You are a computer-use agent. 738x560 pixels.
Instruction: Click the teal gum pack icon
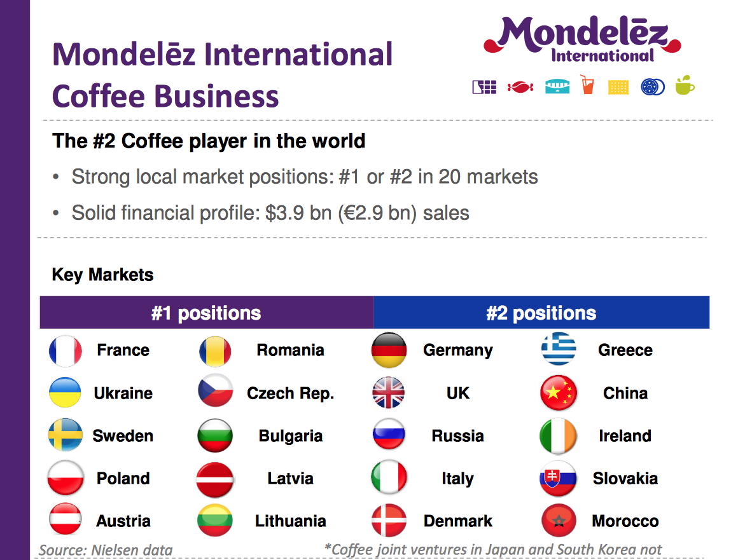(557, 86)
